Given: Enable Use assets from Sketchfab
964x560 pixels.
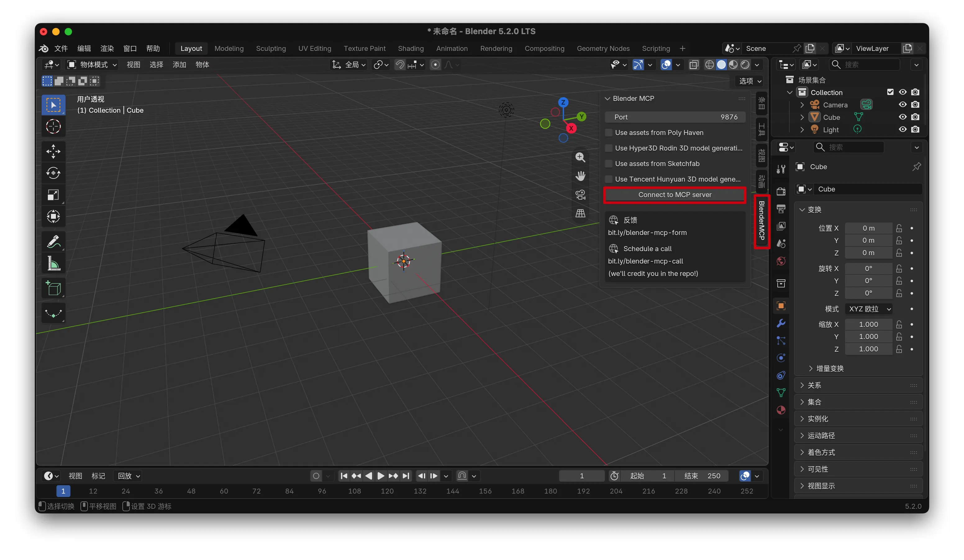Looking at the screenshot, I should click(609, 164).
